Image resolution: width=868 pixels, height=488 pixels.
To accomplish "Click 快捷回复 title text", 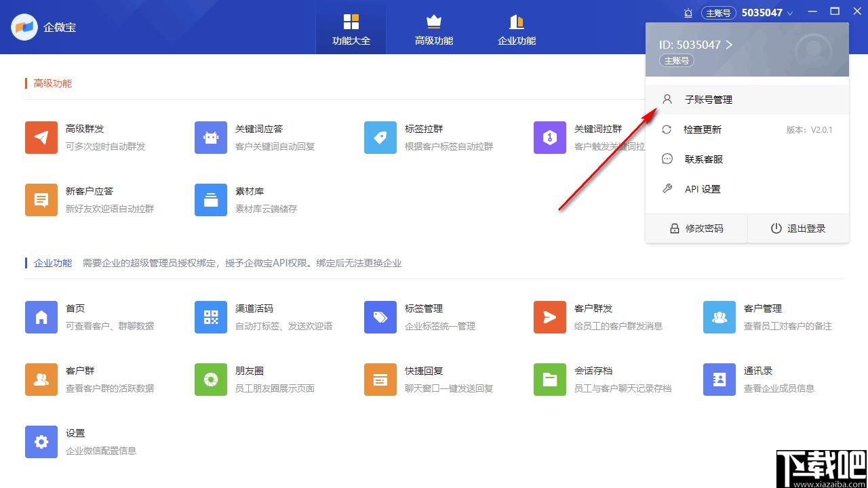I will [424, 371].
